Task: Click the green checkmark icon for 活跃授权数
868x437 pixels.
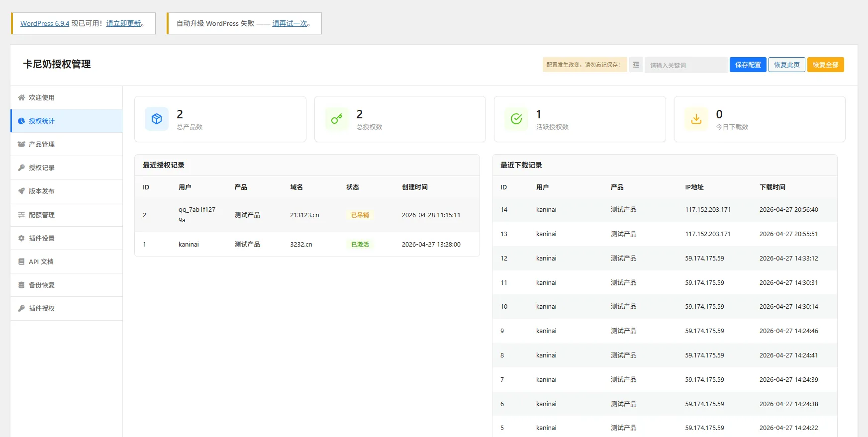Action: (516, 119)
